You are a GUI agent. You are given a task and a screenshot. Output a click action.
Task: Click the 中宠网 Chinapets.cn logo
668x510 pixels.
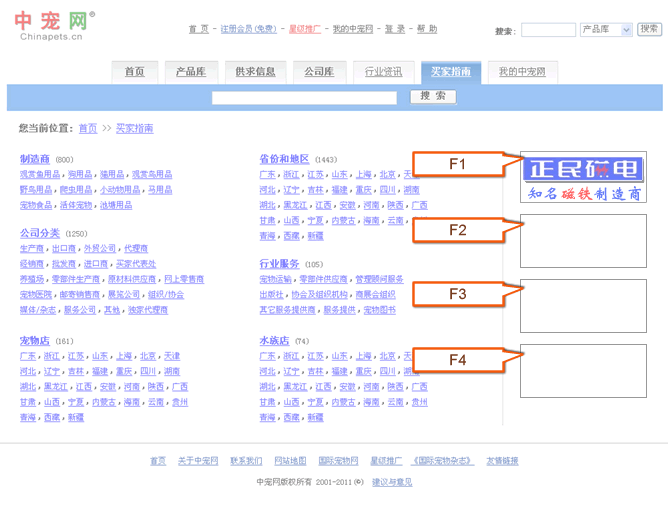53,27
